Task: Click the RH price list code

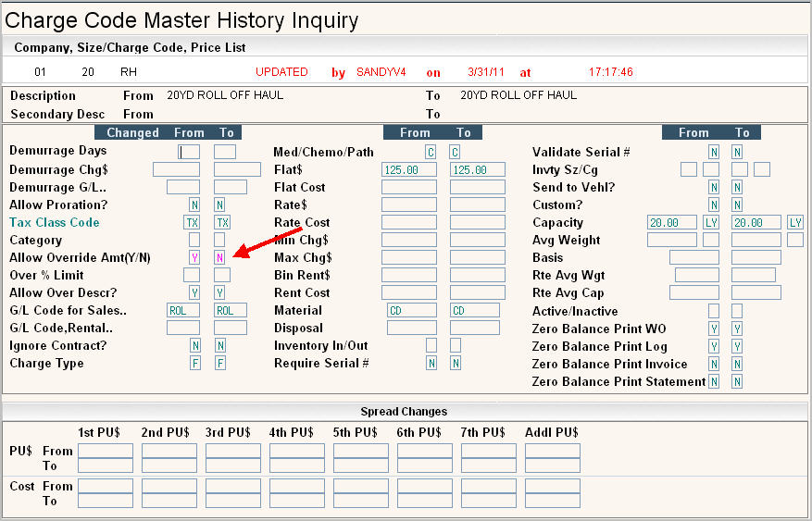Action: (x=129, y=72)
